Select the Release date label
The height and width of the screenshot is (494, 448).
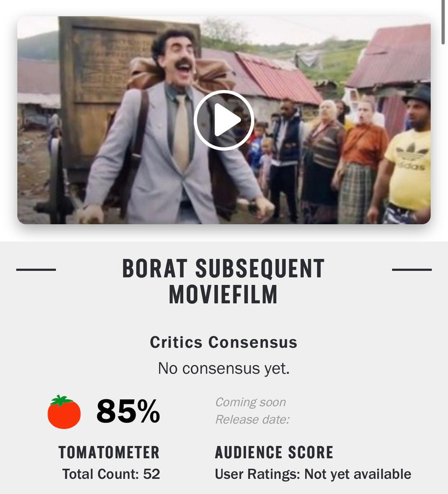click(x=252, y=419)
